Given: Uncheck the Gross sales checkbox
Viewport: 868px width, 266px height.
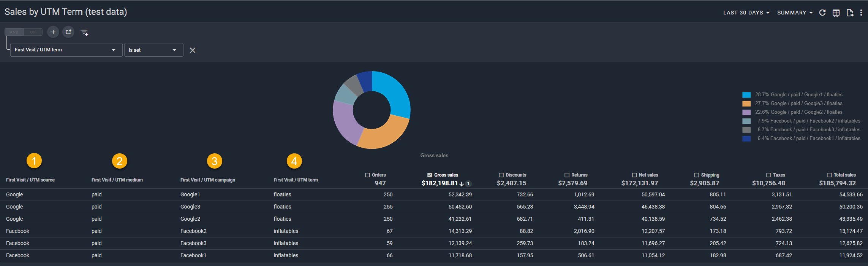Looking at the screenshot, I should (430, 175).
